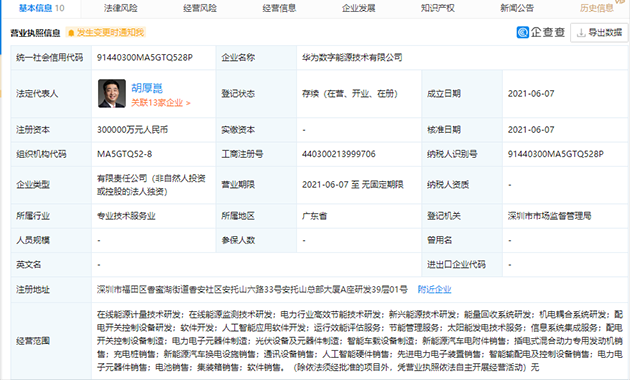Select registered capital 300000万元人民币
This screenshot has height=380, width=630.
[132, 130]
